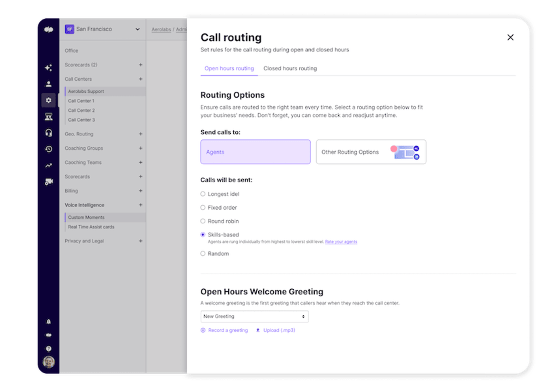
Task: Open the Meetings video camera icon
Action: 49,181
